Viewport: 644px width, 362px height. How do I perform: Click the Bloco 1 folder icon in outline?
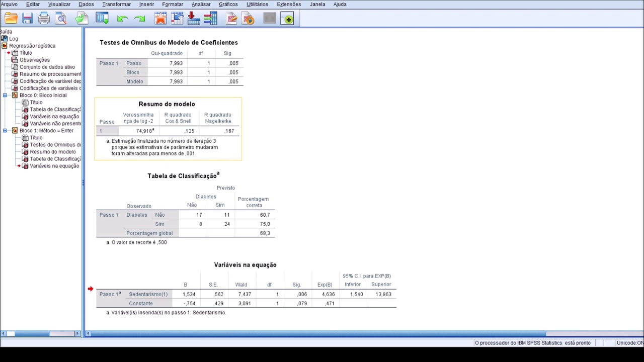15,130
